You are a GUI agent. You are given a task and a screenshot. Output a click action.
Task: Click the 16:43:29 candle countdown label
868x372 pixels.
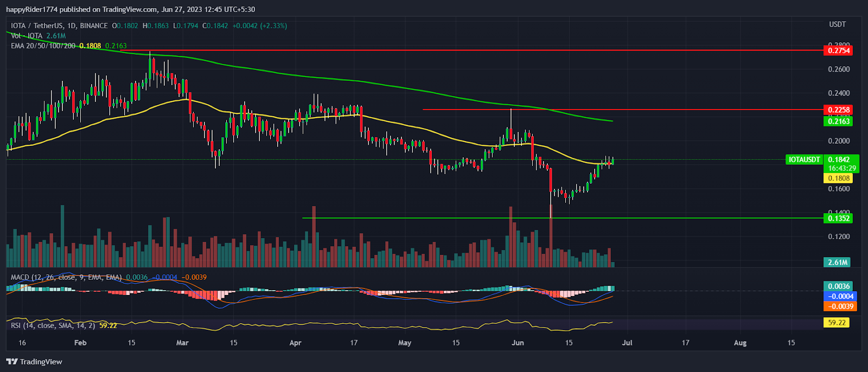(842, 168)
